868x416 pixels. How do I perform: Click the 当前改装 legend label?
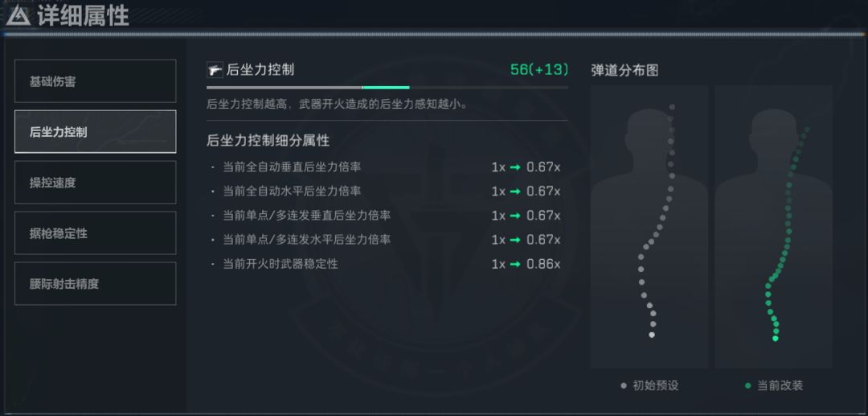780,385
